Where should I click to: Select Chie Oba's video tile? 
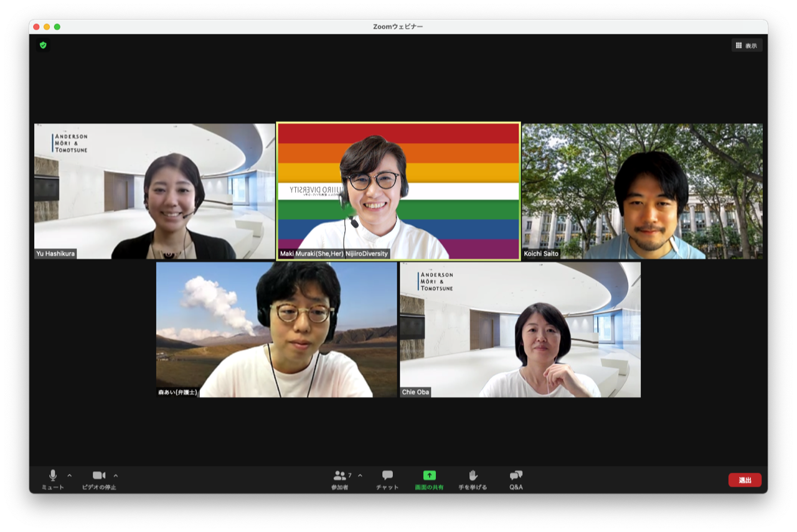[520, 329]
